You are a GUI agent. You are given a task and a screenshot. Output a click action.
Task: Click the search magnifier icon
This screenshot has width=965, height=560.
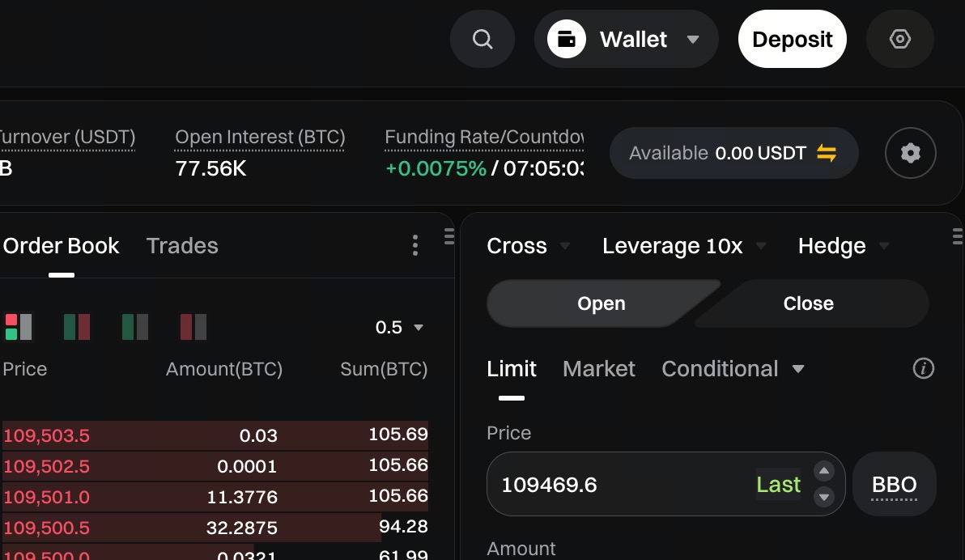tap(482, 39)
